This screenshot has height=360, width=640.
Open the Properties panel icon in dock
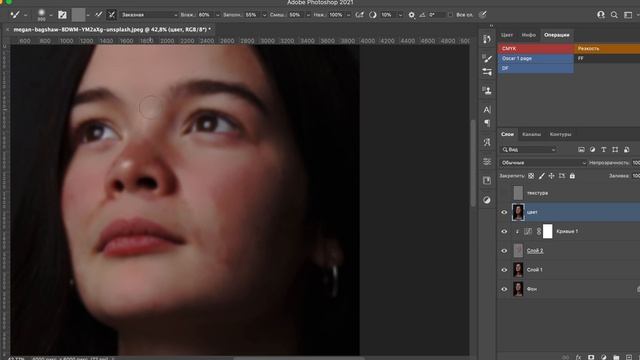point(487,161)
